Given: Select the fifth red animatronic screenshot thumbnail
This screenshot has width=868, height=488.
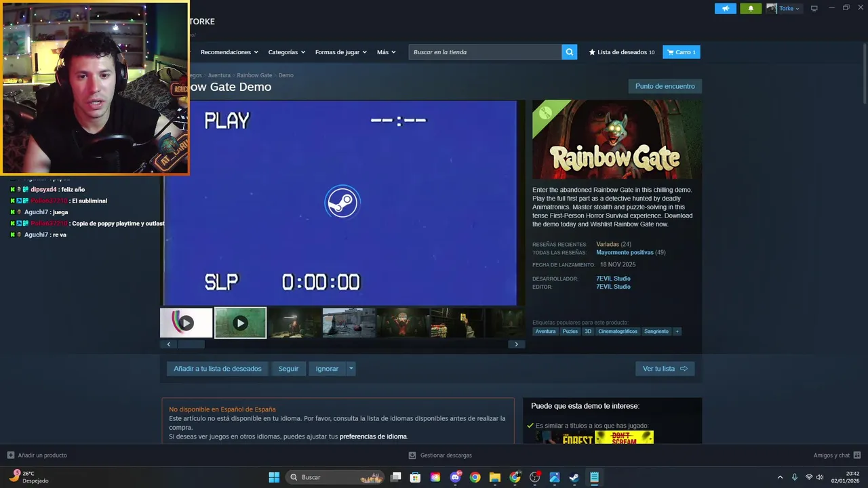Looking at the screenshot, I should tap(403, 323).
